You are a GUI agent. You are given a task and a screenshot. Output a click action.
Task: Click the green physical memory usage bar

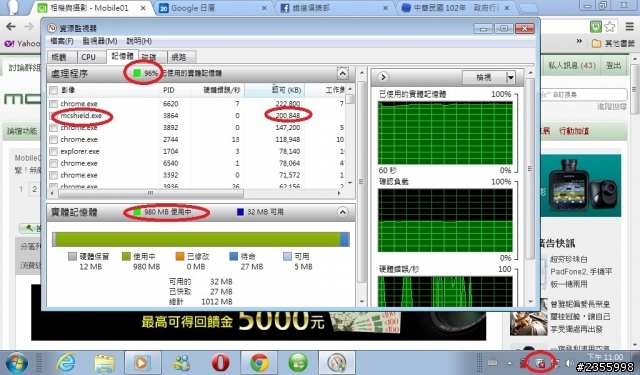(198, 240)
